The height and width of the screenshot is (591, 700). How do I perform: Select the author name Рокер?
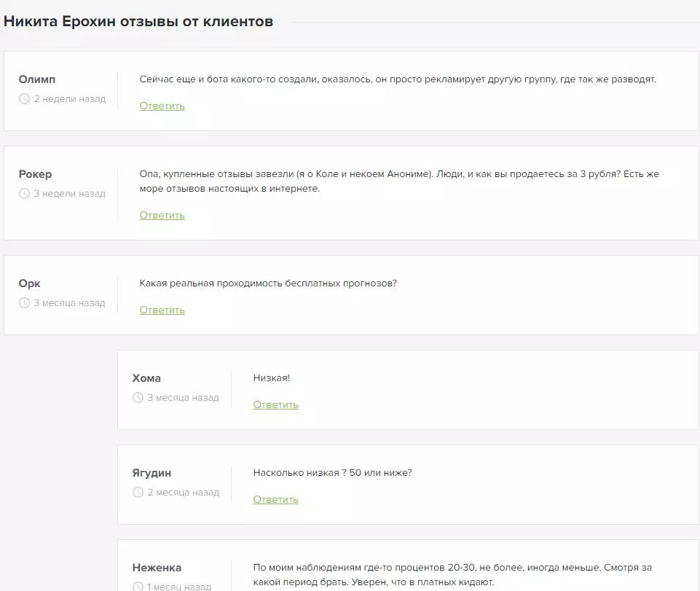pyautogui.click(x=35, y=174)
